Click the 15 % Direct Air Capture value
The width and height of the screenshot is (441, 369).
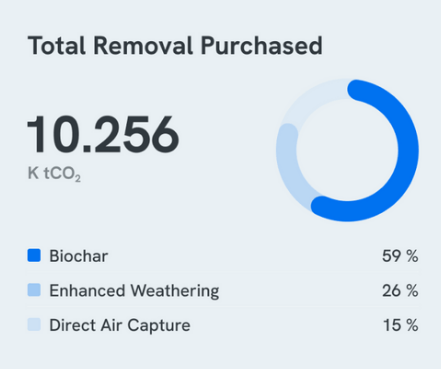(x=401, y=325)
